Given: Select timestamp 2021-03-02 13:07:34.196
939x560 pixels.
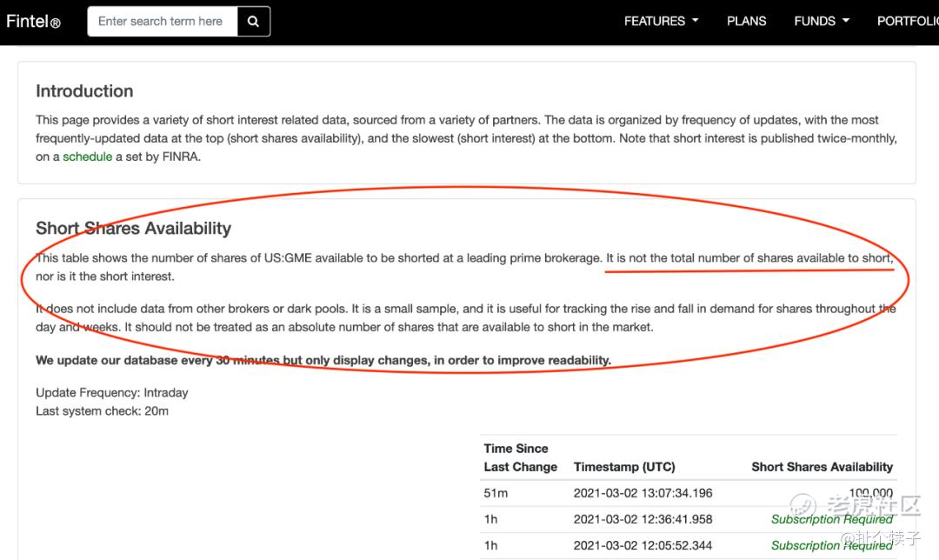Looking at the screenshot, I should pyautogui.click(x=643, y=493).
